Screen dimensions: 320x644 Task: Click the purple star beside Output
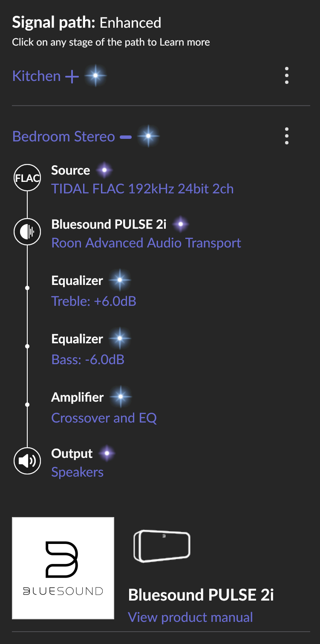click(107, 454)
